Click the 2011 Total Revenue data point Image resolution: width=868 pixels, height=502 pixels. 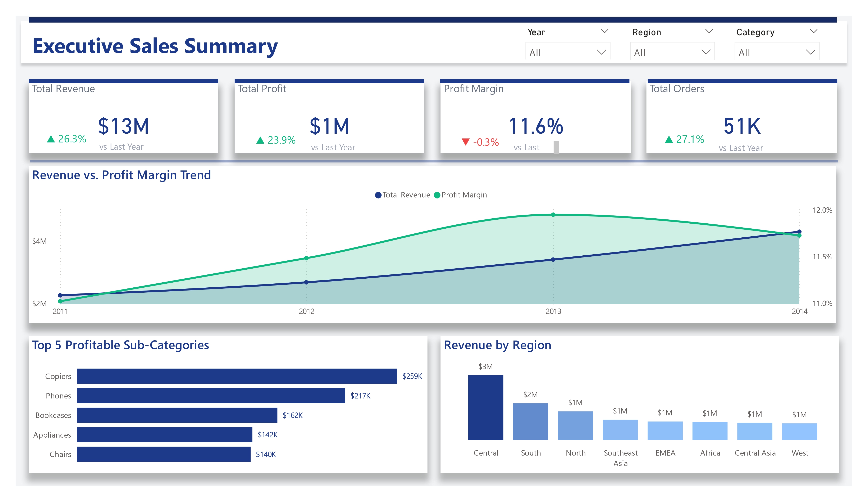pyautogui.click(x=60, y=295)
